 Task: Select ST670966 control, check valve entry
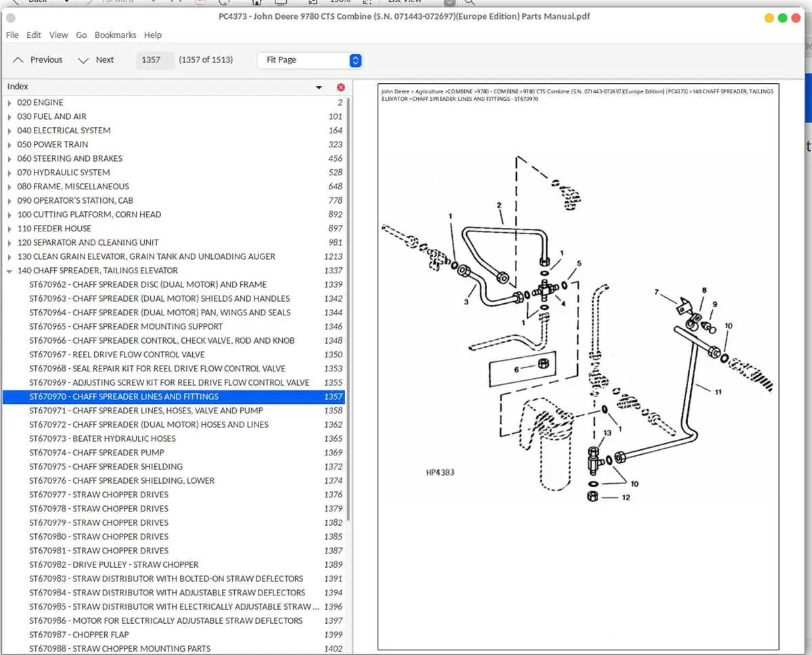pyautogui.click(x=174, y=340)
